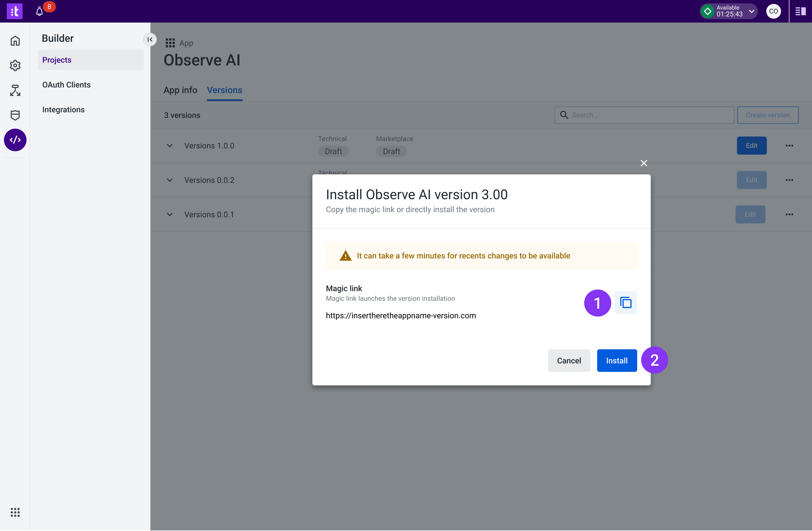Image resolution: width=812 pixels, height=531 pixels.
Task: Expand Versions 1.0.0 row
Action: pyautogui.click(x=169, y=146)
